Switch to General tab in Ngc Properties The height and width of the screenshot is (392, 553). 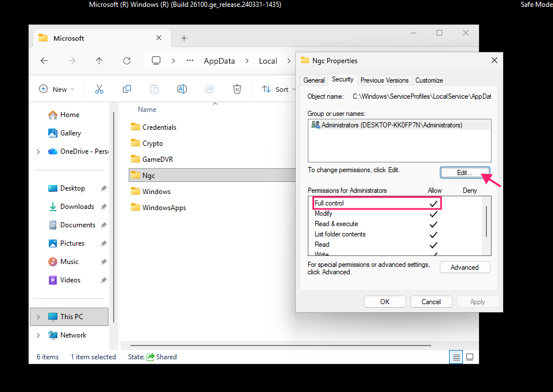(x=314, y=80)
